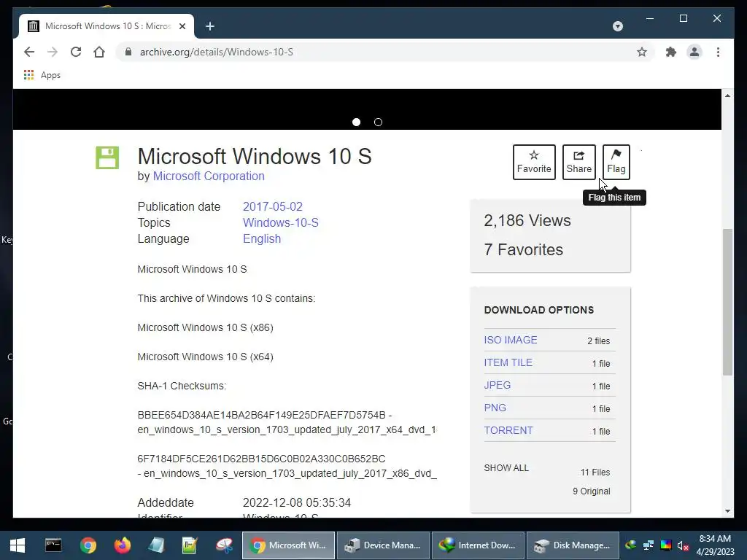The height and width of the screenshot is (560, 747).
Task: Click the Microsoft Windows 10 S heading
Action: coord(255,156)
